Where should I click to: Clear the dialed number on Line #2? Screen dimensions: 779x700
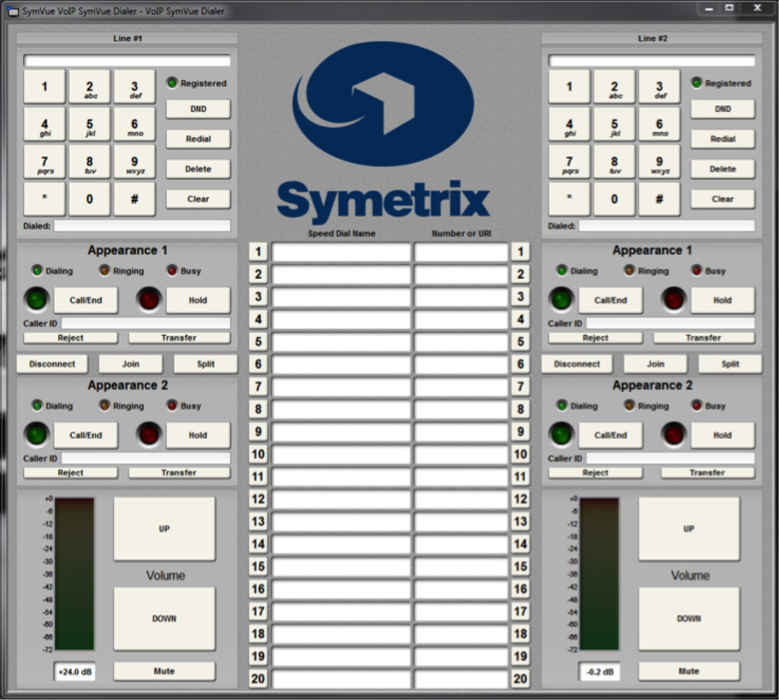click(x=723, y=198)
